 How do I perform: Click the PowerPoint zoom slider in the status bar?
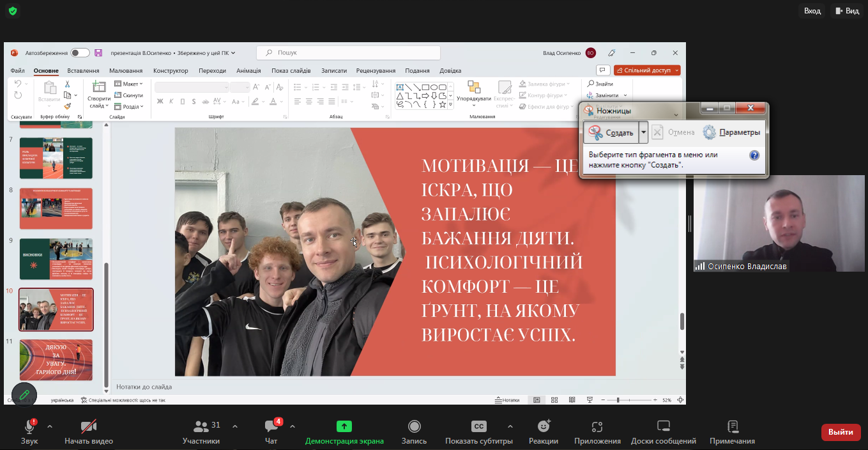(x=618, y=400)
